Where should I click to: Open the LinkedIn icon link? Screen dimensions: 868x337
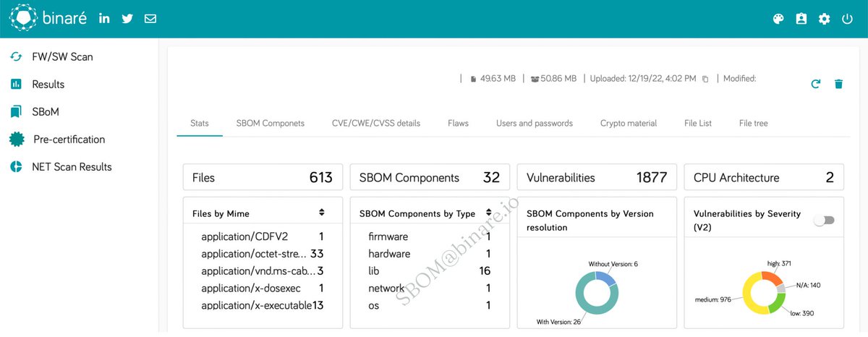coord(104,19)
